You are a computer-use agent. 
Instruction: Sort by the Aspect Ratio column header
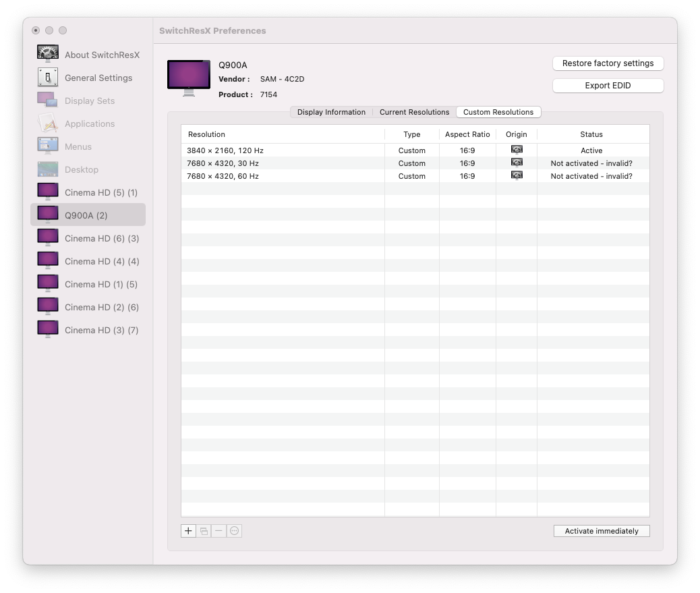click(467, 134)
